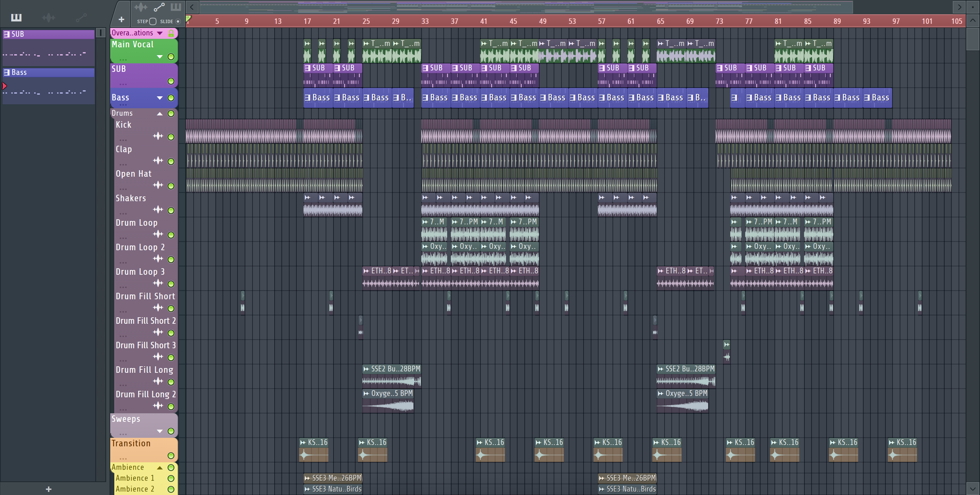
Task: Click the waveform icon on Drum Fill Short track
Action: pyautogui.click(x=158, y=308)
